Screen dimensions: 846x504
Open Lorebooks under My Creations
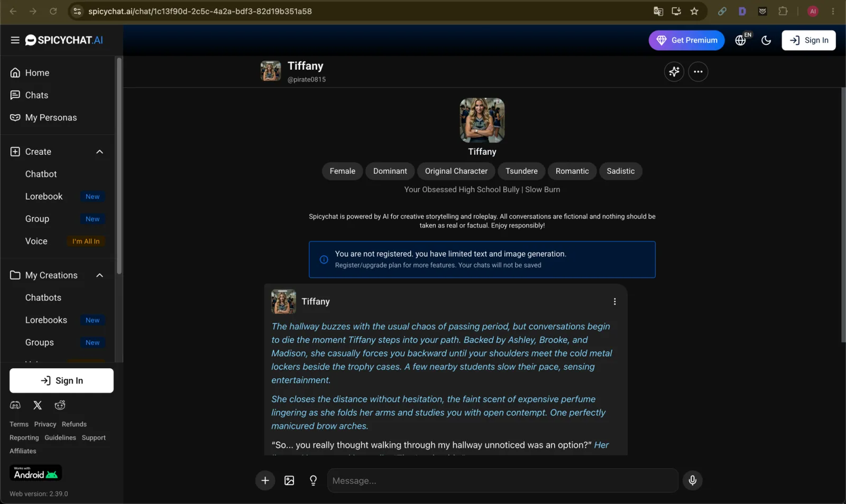pos(46,320)
